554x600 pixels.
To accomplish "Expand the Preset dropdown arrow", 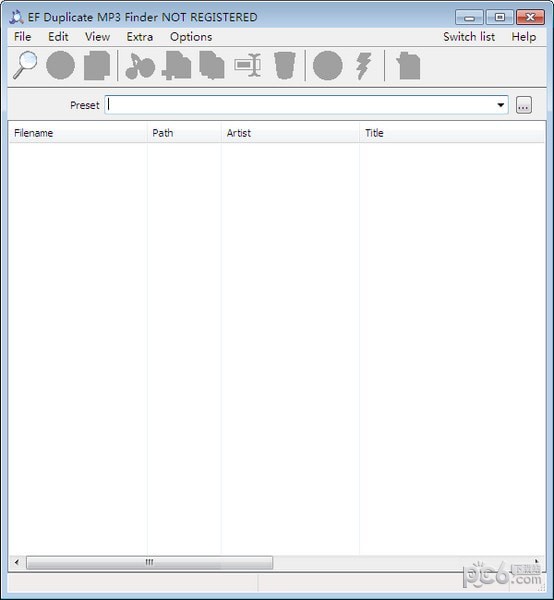I will pyautogui.click(x=500, y=105).
